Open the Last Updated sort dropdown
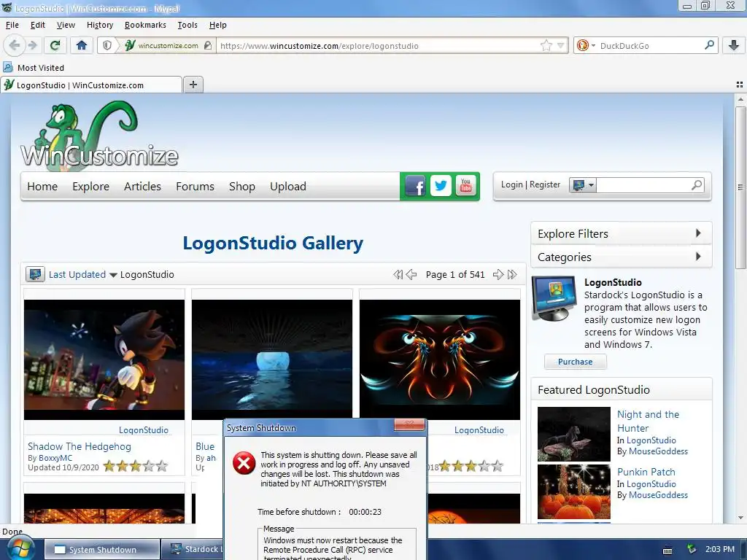The width and height of the screenshot is (747, 560). (x=82, y=275)
